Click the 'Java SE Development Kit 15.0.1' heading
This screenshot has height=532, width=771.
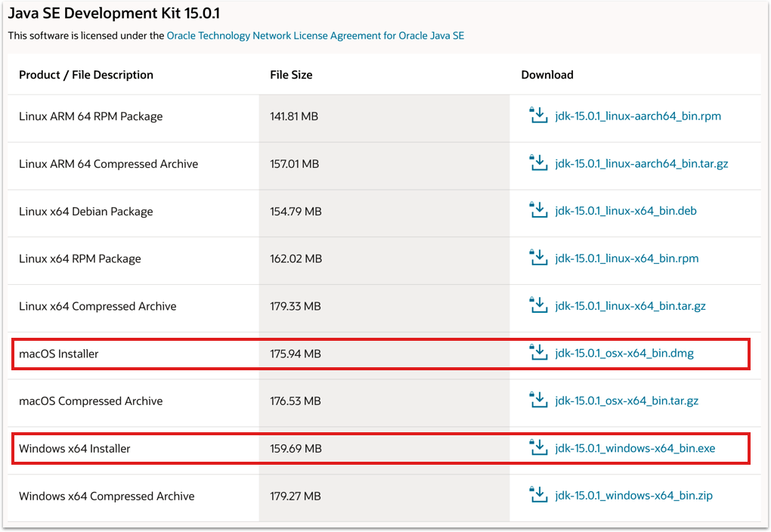click(113, 14)
